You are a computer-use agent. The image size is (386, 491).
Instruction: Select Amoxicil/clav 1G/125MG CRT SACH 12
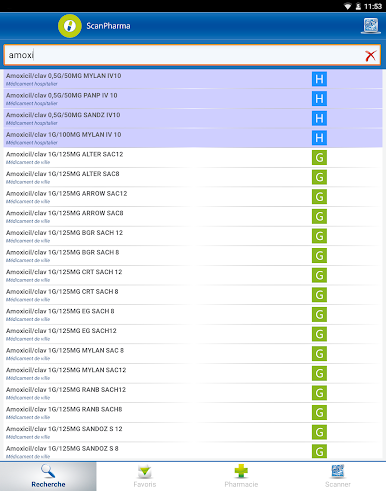pos(193,275)
